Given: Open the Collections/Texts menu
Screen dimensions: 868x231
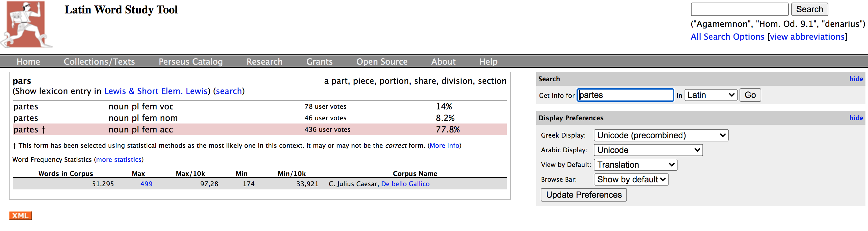Looking at the screenshot, I should pyautogui.click(x=99, y=62).
